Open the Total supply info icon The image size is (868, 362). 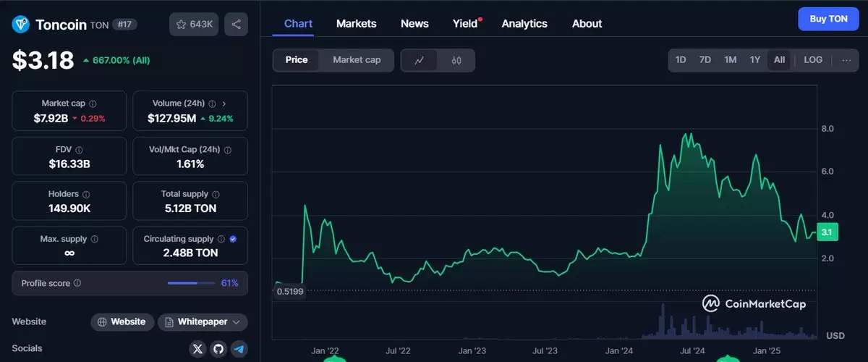click(216, 194)
